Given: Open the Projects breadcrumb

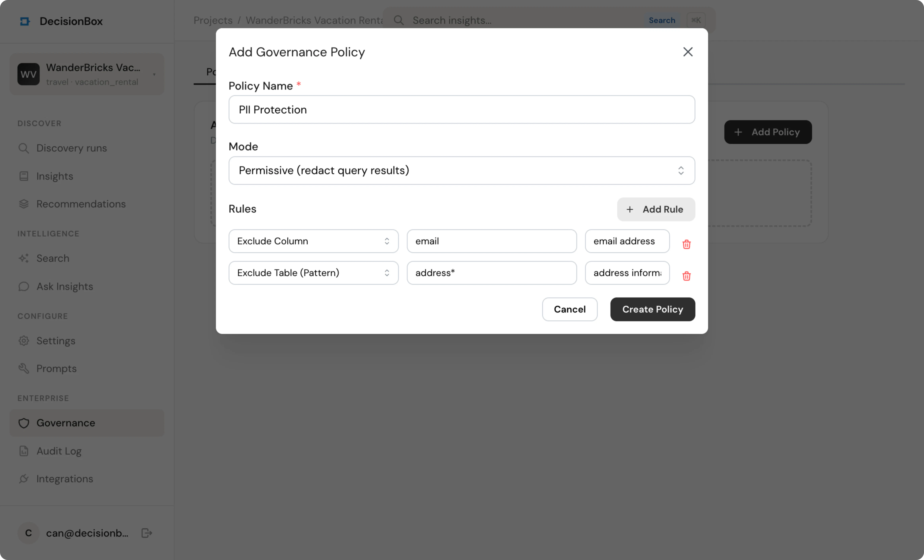Looking at the screenshot, I should tap(213, 20).
